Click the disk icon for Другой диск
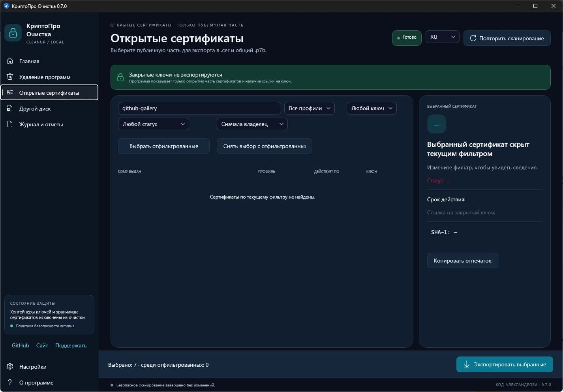 click(10, 108)
